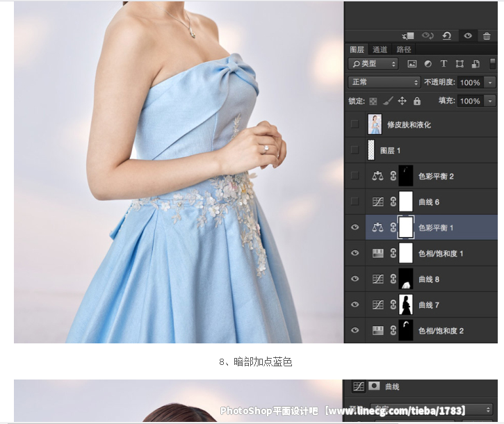The height and width of the screenshot is (424, 504).
Task: Lock transparent pixels checkerboard icon
Action: click(373, 101)
